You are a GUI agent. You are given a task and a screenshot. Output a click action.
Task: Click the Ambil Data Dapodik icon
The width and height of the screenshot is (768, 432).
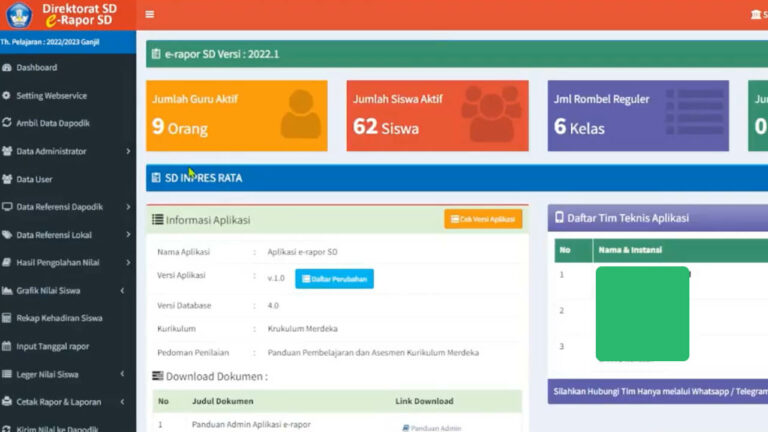pyautogui.click(x=7, y=124)
